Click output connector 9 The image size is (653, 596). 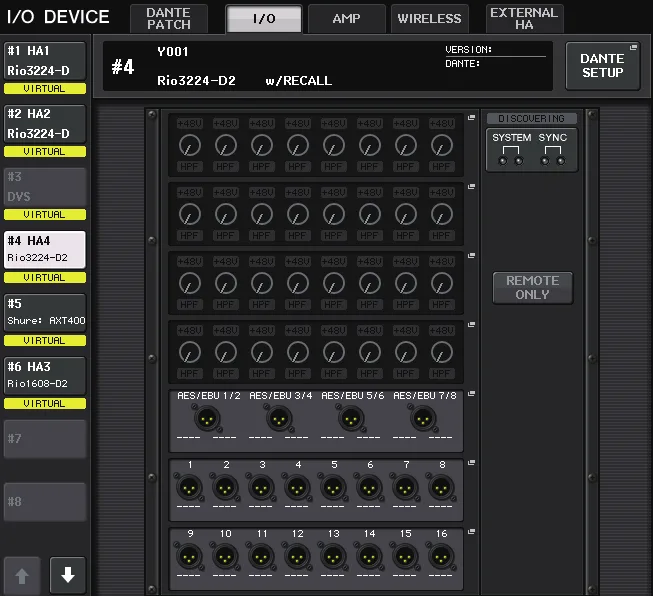tap(189, 556)
